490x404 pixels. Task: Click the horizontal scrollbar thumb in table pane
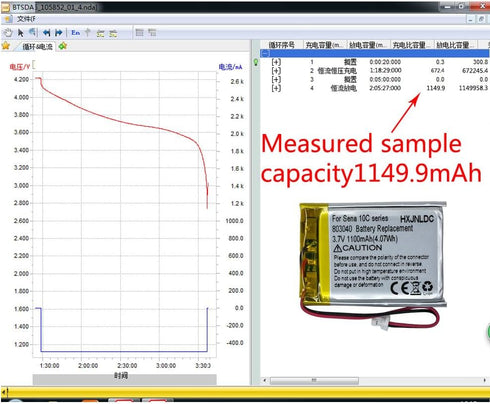pyautogui.click(x=314, y=380)
